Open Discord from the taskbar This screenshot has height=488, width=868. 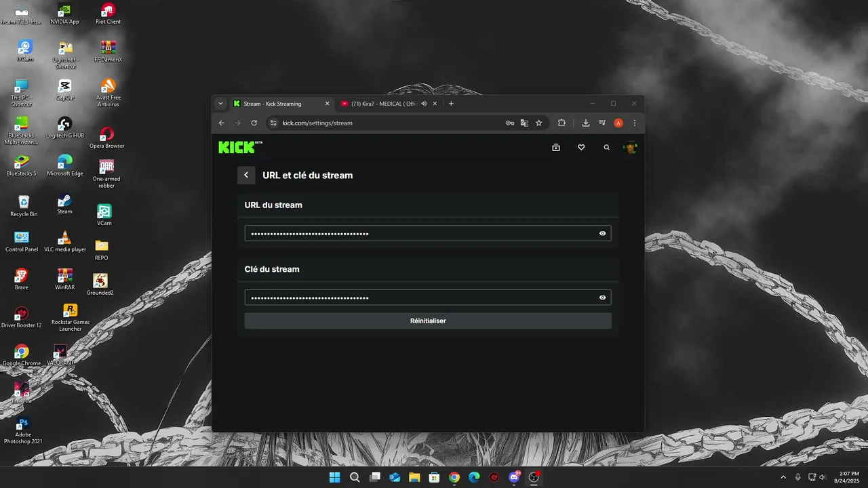tap(514, 477)
